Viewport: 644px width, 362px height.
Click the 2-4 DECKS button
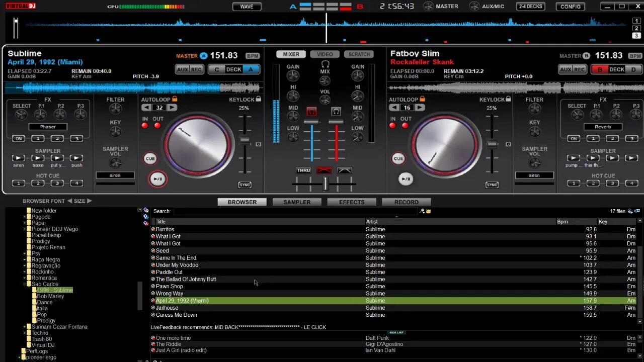pyautogui.click(x=530, y=7)
